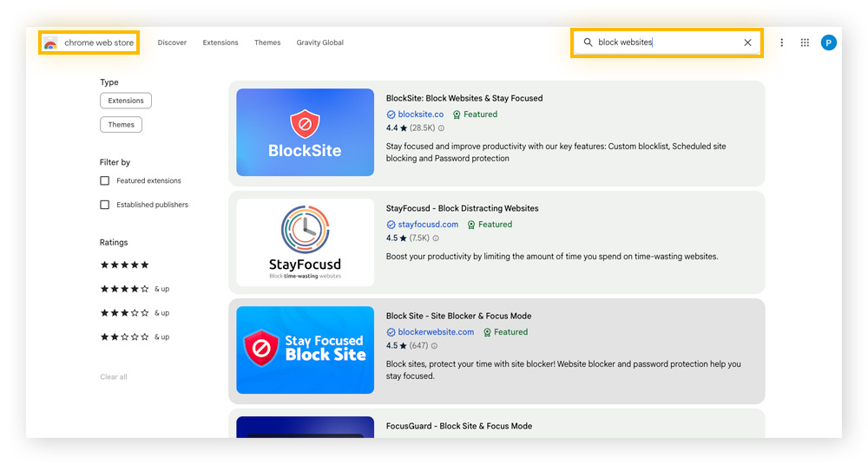Enable the Featured extensions filter checkbox
Image resolution: width=868 pixels, height=464 pixels.
point(105,181)
